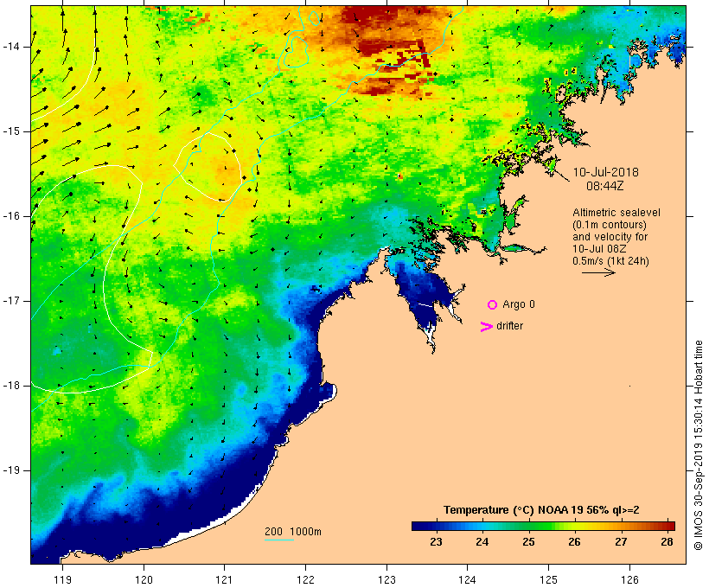This screenshot has height=588, width=709.
Task: Click the longitude axis label '124'
Action: [467, 580]
